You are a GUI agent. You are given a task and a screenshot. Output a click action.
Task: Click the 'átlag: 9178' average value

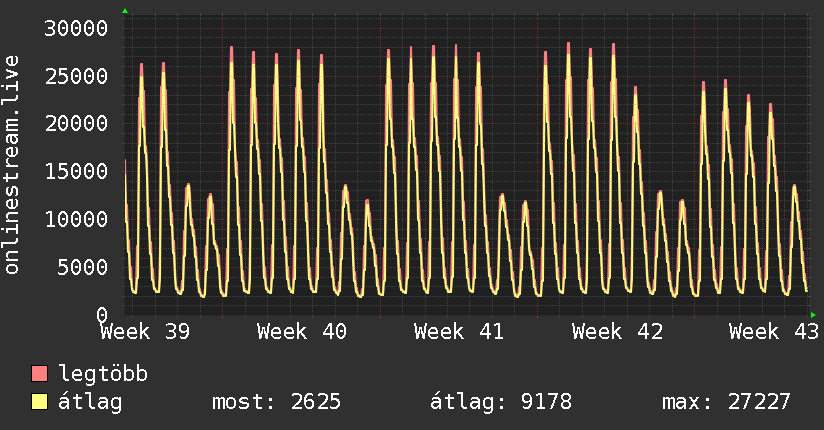pyautogui.click(x=501, y=402)
